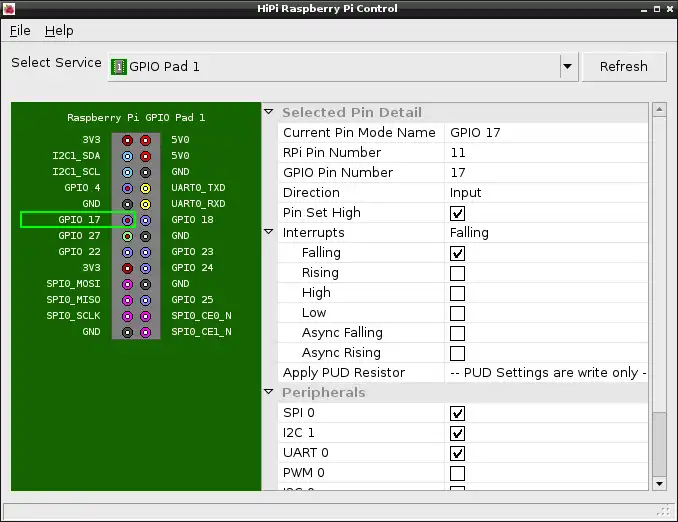Click the Refresh button
Viewport: 678px width, 522px height.
624,67
